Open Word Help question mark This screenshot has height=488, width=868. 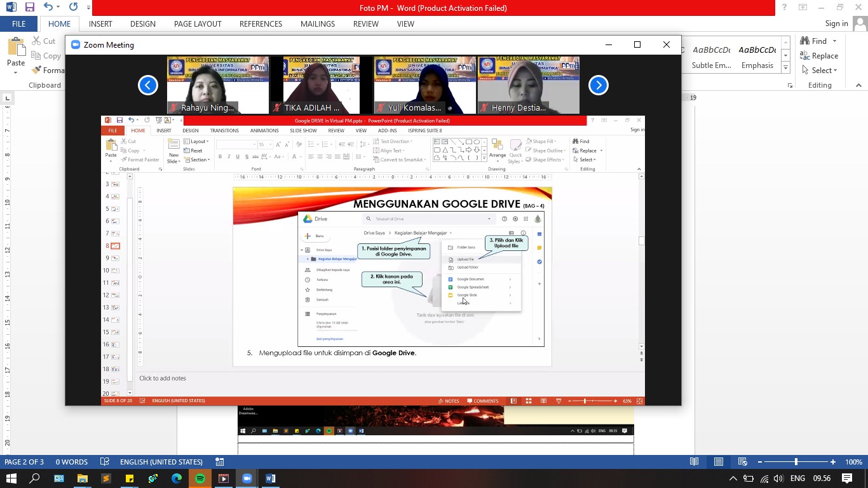(785, 8)
